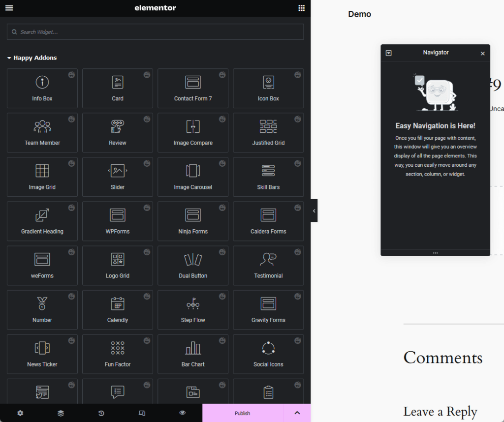Open page Settings gear in bottom bar
This screenshot has width=504, height=422.
pyautogui.click(x=20, y=413)
